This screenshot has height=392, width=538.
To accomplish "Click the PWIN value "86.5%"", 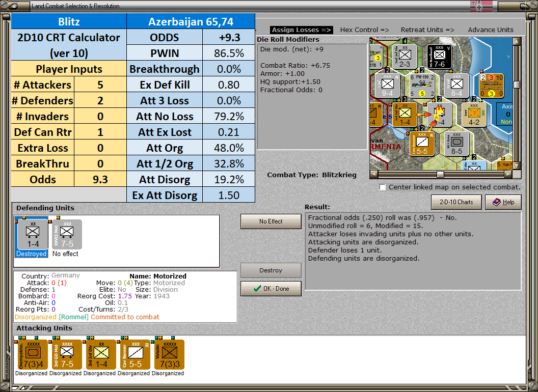I will 229,53.
